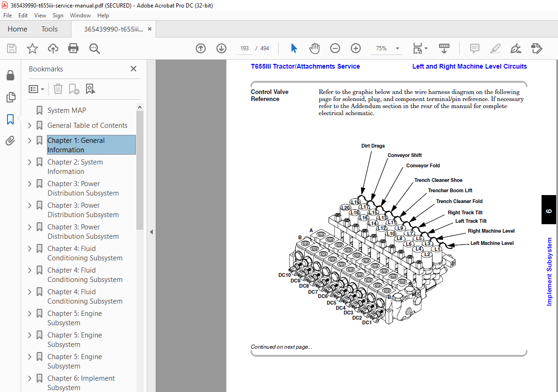Click the upload to cloud icon
558x392 pixels.
(53, 48)
